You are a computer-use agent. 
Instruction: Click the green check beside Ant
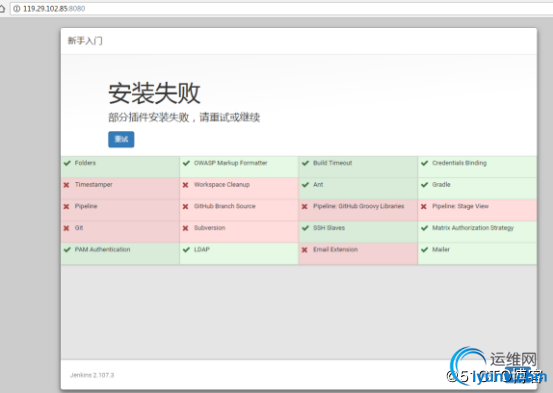305,185
